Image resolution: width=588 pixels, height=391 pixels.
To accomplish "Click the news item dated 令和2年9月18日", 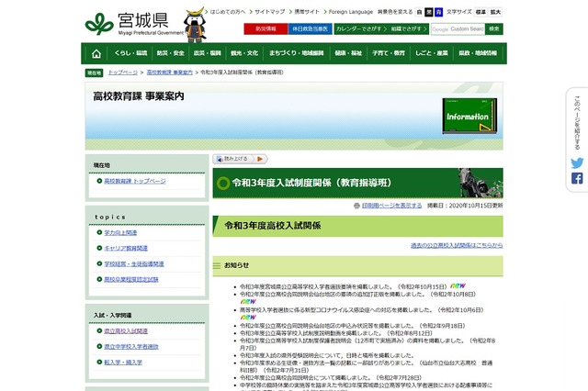I will [352, 326].
